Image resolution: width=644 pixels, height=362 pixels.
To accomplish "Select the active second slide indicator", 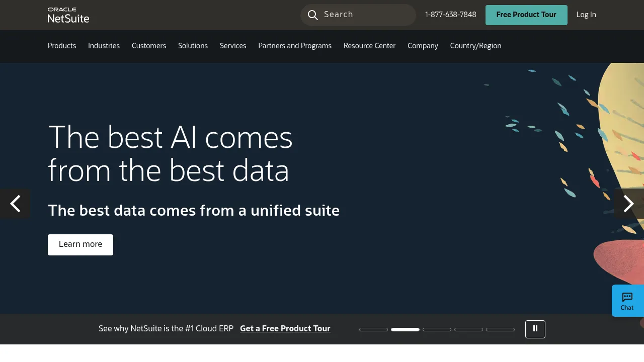I will pyautogui.click(x=405, y=329).
